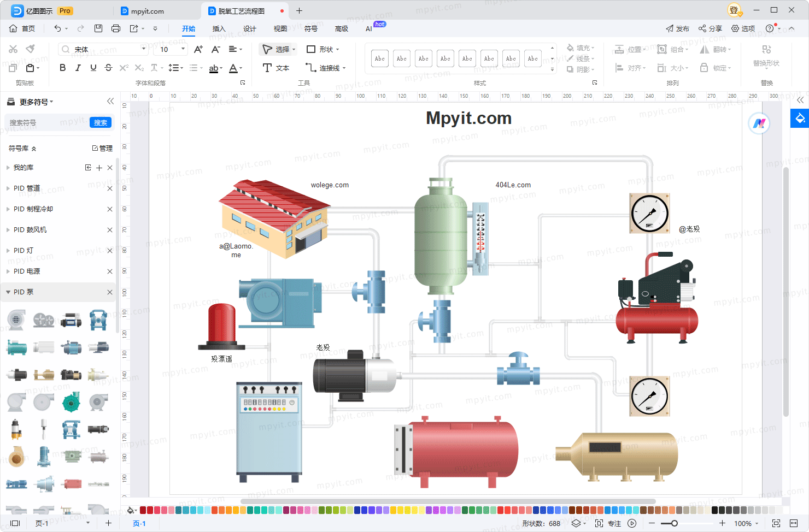Click the Publish (发布) button

(x=677, y=28)
